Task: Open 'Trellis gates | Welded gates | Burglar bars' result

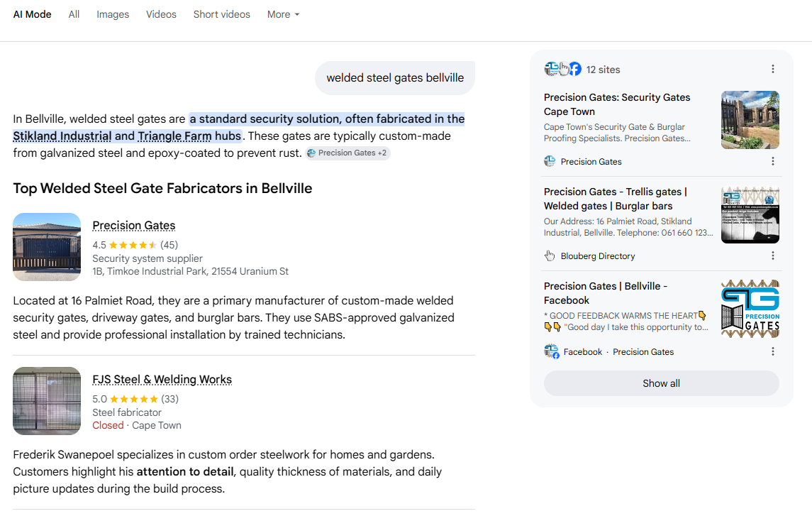Action: 616,199
